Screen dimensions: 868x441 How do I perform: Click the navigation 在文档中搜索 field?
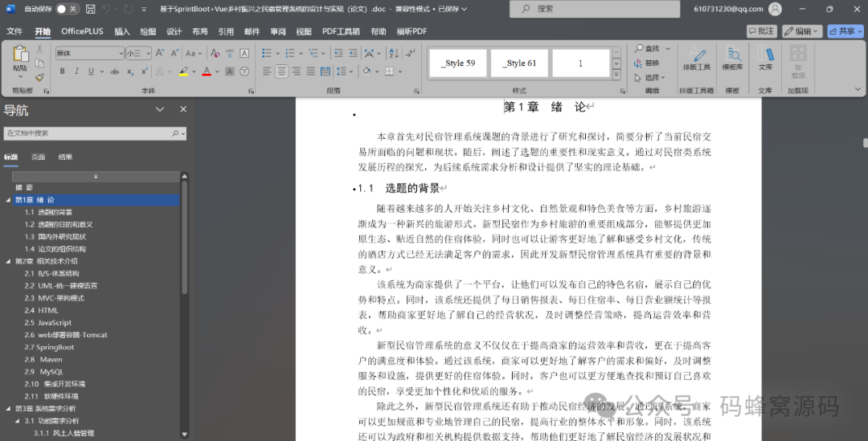point(95,133)
